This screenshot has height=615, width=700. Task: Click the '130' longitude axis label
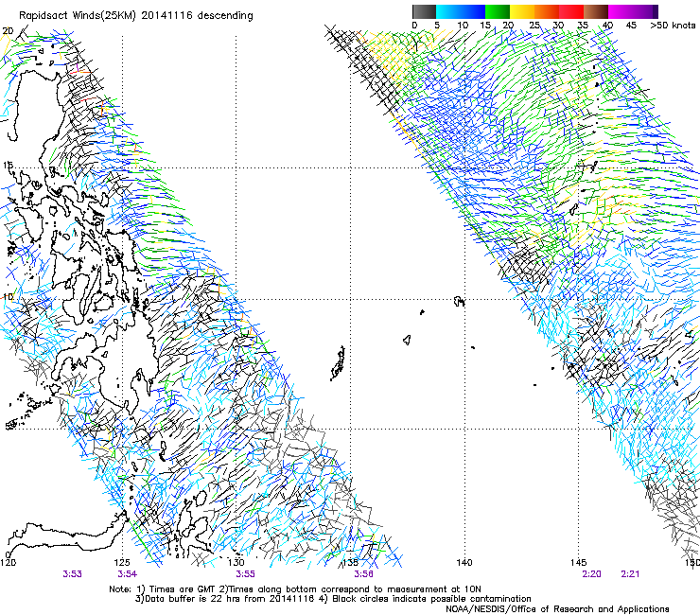click(x=236, y=562)
